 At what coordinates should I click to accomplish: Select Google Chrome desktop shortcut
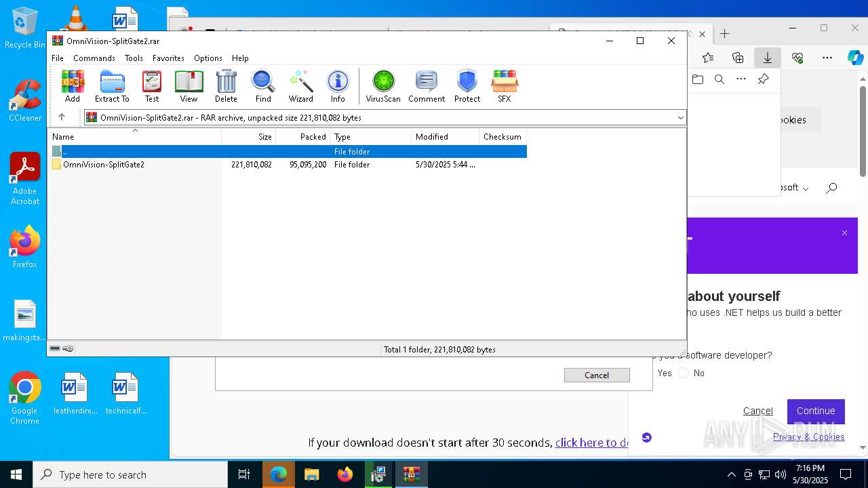(x=25, y=399)
